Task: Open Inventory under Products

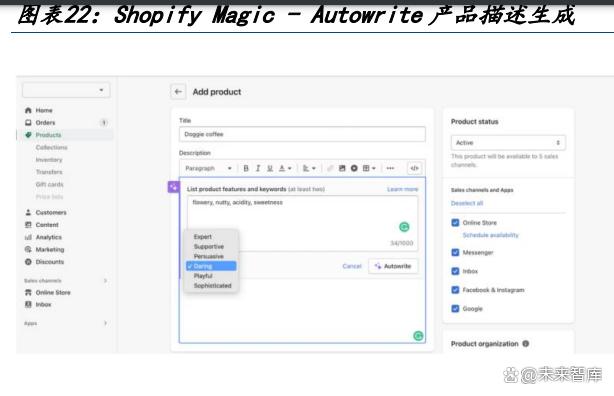Action: point(49,160)
